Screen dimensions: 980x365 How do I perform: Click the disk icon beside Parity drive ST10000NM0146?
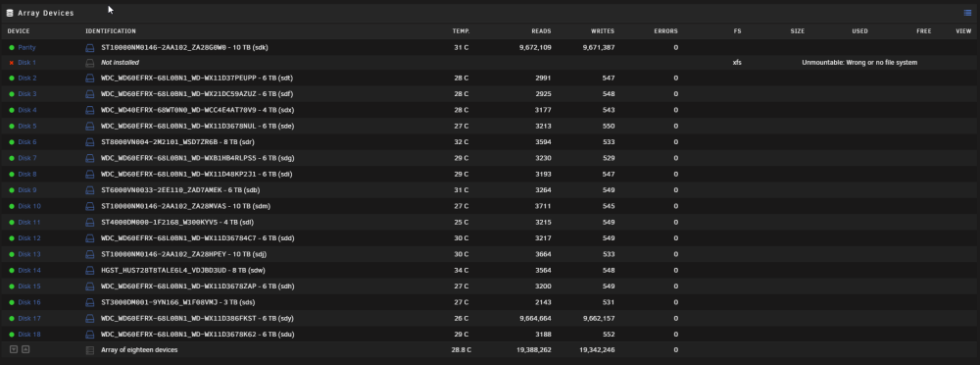89,47
